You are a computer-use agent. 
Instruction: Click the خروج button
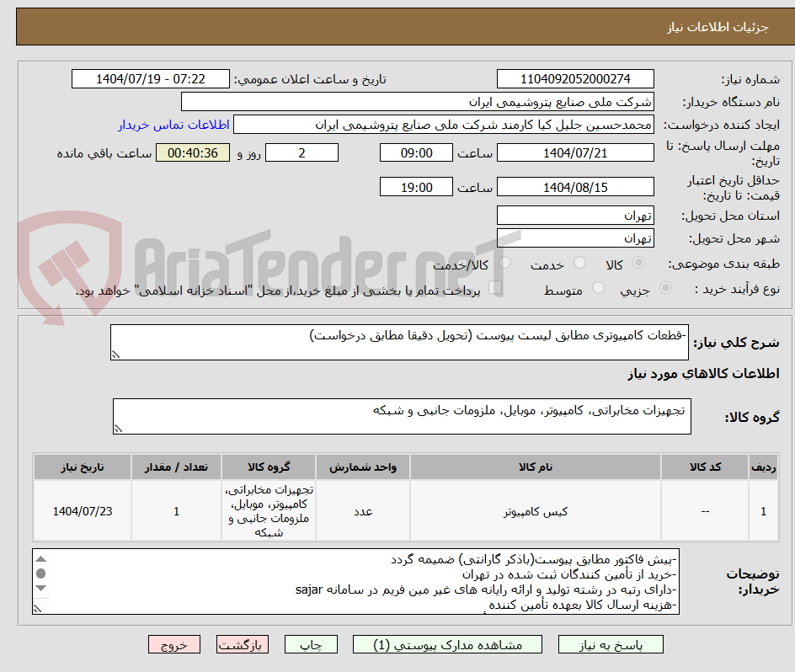point(174,644)
